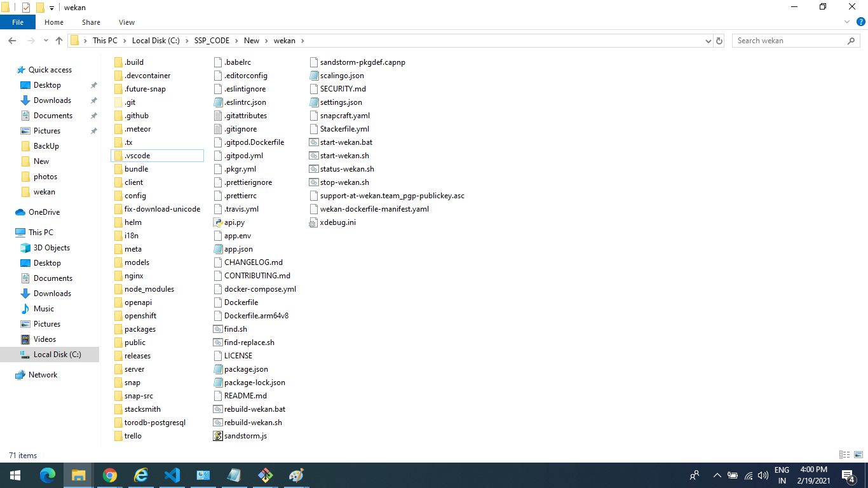Go up one folder level using the Up arrow

(x=59, y=41)
